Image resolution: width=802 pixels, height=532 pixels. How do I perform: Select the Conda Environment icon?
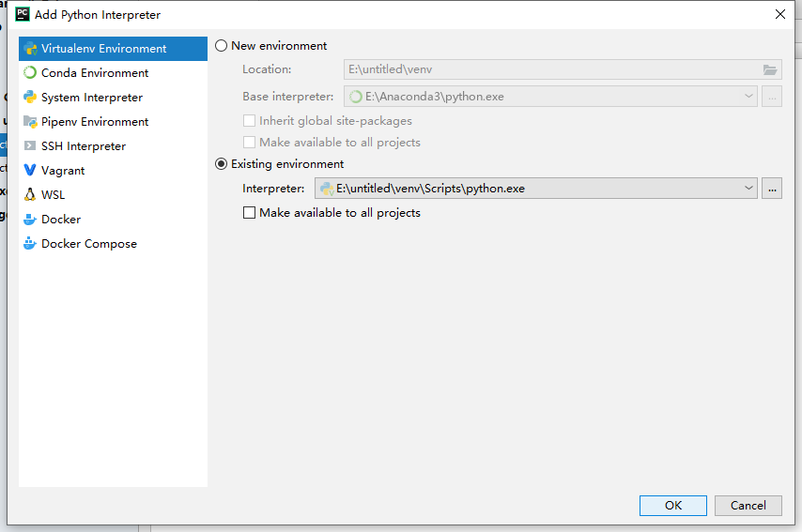coord(30,72)
